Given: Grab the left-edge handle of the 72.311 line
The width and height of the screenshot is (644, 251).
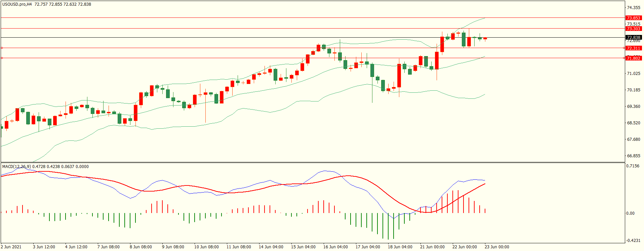Looking at the screenshot, I should coord(2,48).
